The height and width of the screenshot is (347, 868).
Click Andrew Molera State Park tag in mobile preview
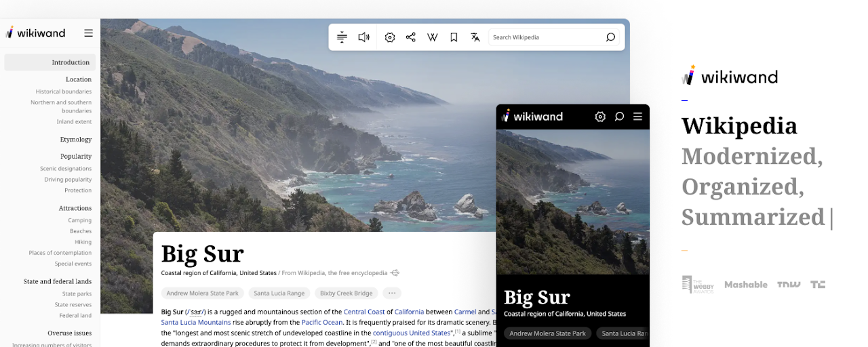(548, 333)
